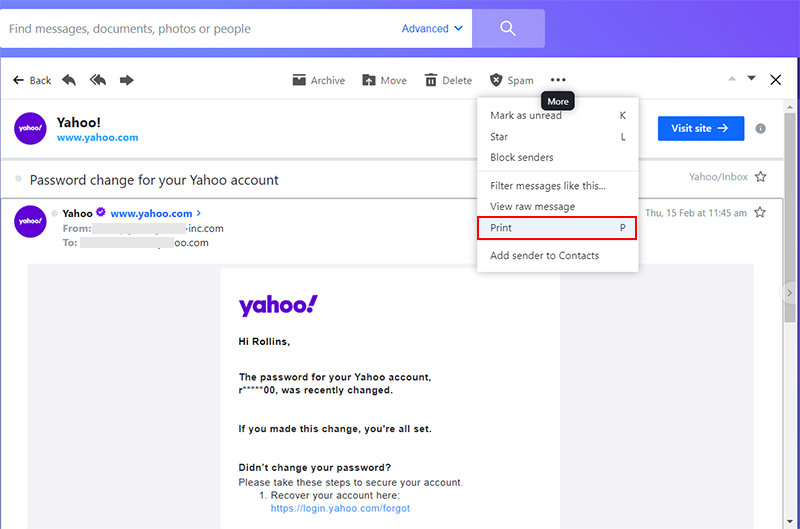Expand the right side panel arrow
Image resolution: width=800 pixels, height=529 pixels.
click(789, 293)
